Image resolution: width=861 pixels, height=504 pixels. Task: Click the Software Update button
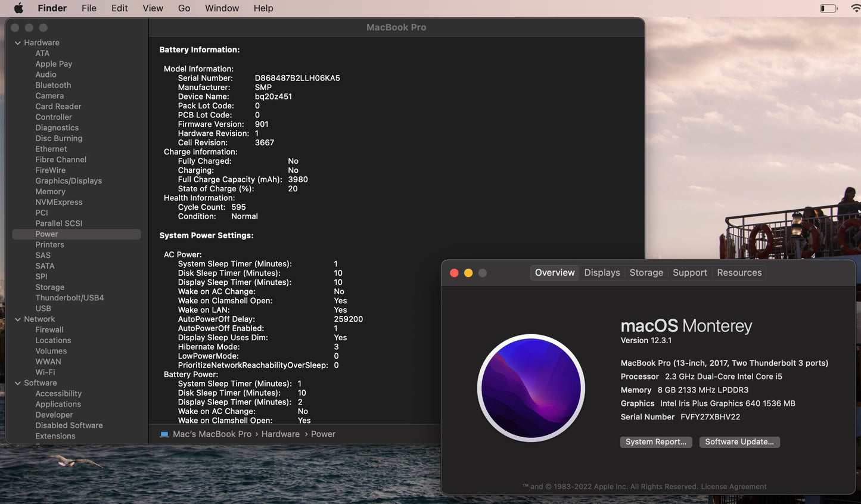pyautogui.click(x=739, y=442)
